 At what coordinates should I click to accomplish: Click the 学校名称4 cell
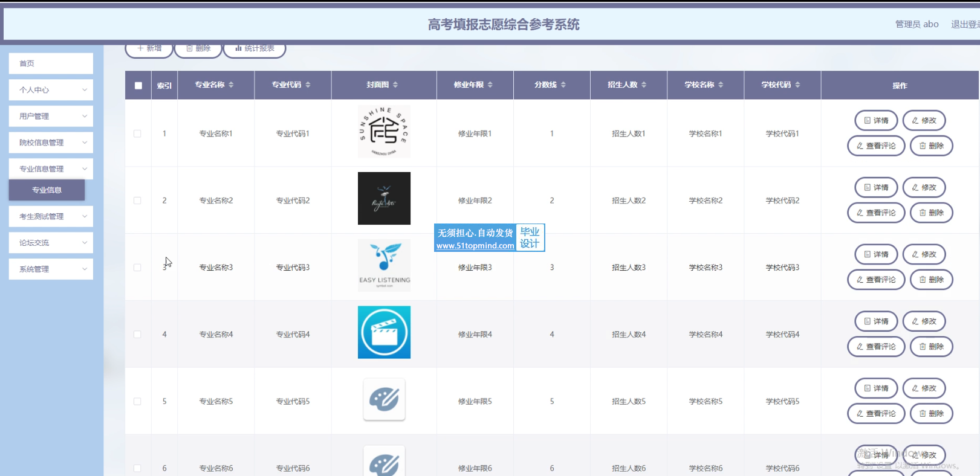point(706,335)
